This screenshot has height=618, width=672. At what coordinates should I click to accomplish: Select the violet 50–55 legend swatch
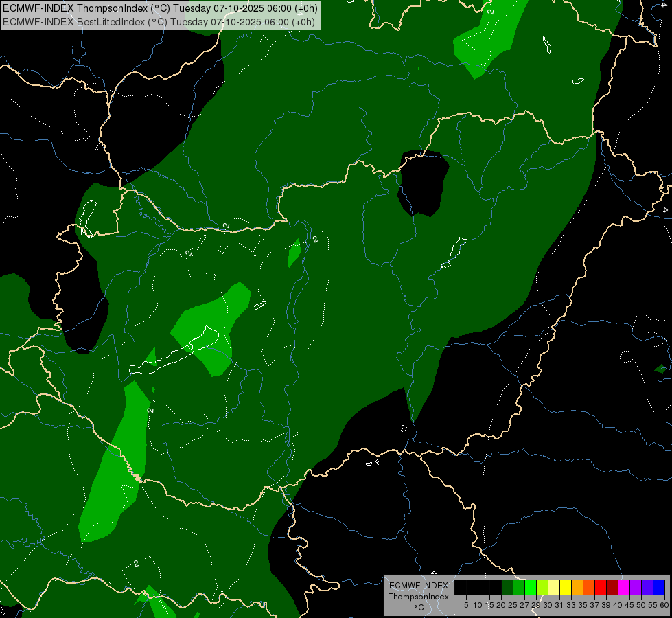647,587
